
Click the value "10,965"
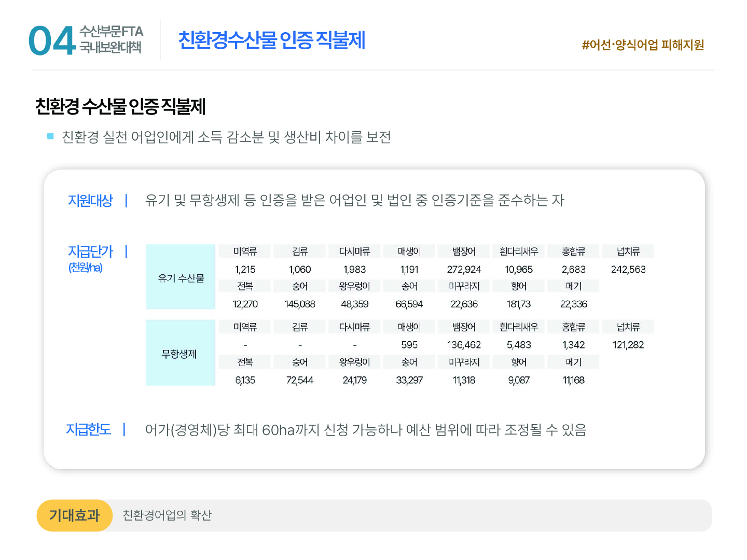click(x=519, y=270)
